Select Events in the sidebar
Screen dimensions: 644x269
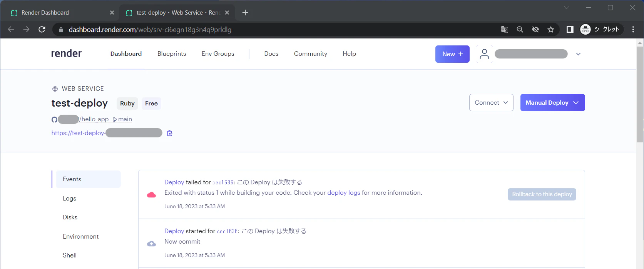pos(88,179)
